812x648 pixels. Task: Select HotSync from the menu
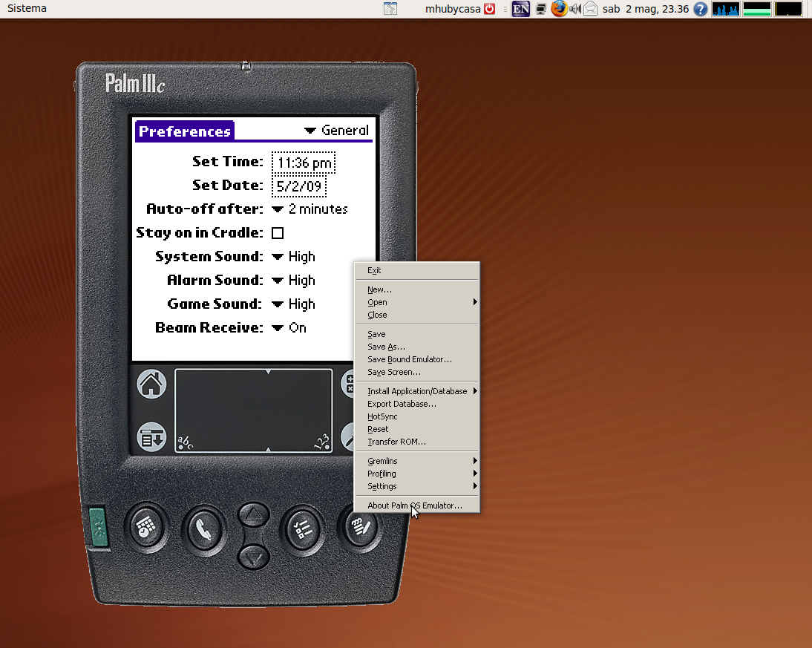click(x=417, y=416)
